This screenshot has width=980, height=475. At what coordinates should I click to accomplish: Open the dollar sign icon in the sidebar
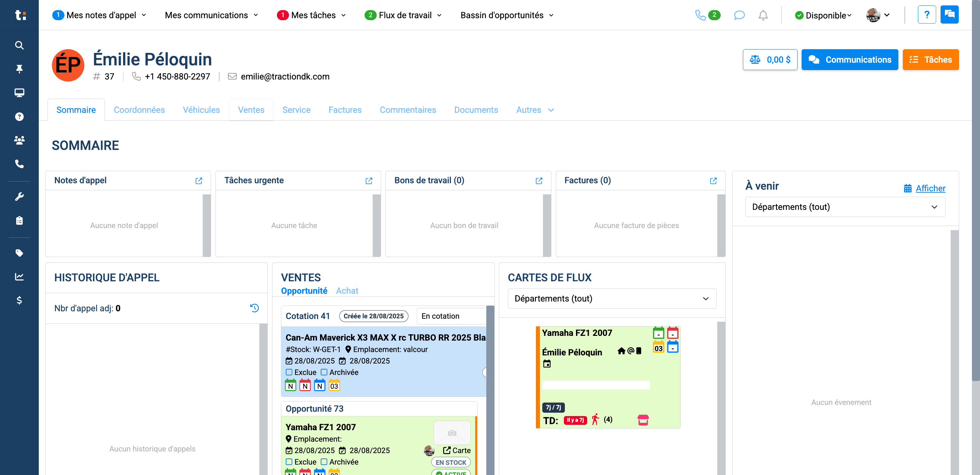pos(20,300)
